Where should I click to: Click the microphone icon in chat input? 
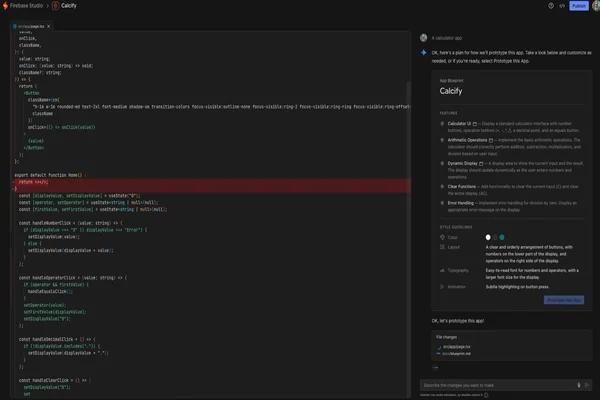[579, 385]
